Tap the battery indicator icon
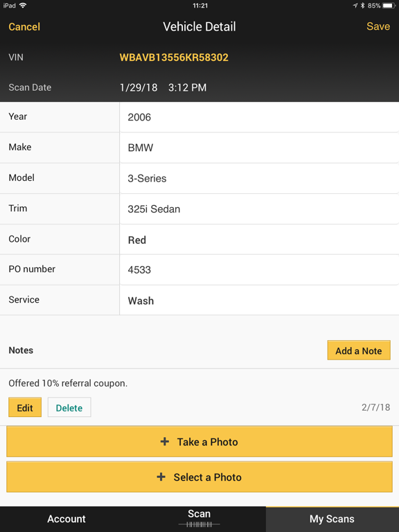The image size is (399, 532). (389, 6)
